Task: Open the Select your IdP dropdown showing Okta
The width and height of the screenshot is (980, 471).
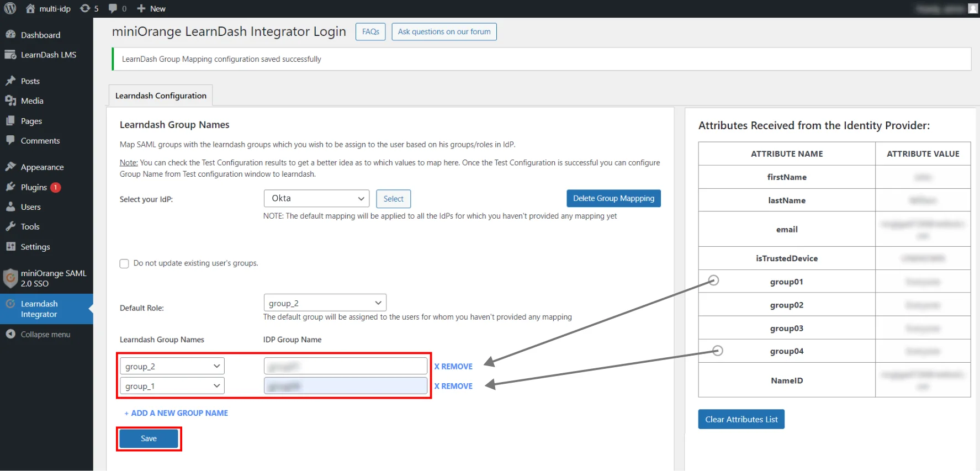Action: tap(316, 198)
